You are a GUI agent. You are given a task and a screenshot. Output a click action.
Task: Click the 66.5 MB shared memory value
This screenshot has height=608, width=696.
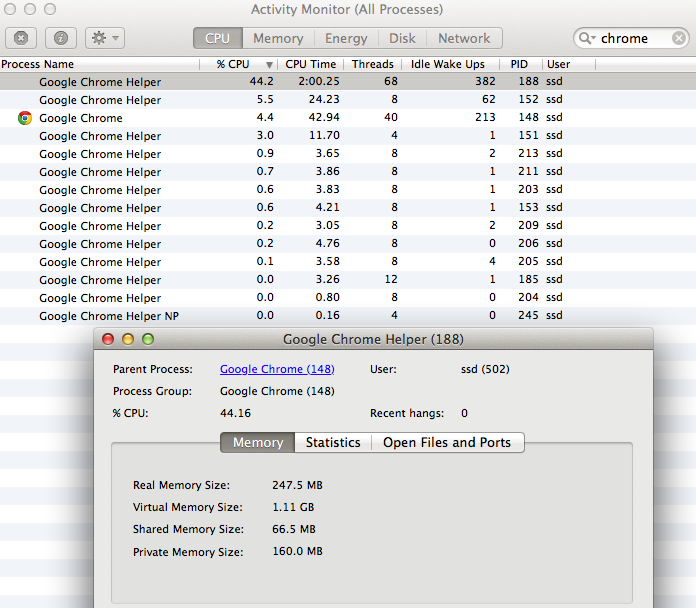(x=294, y=529)
